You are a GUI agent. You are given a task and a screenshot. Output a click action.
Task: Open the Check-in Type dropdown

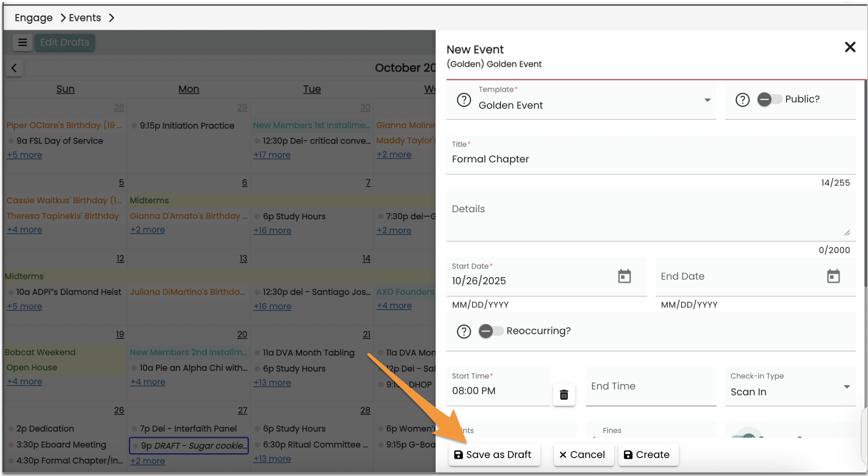pyautogui.click(x=846, y=387)
